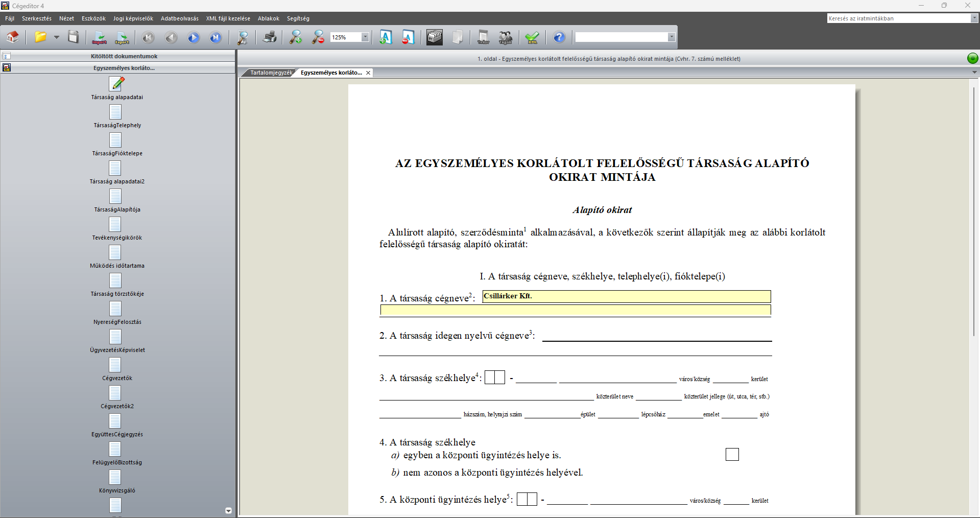Switch to the Tartalomjegyzék tab
This screenshot has height=518, width=980.
[x=271, y=73]
